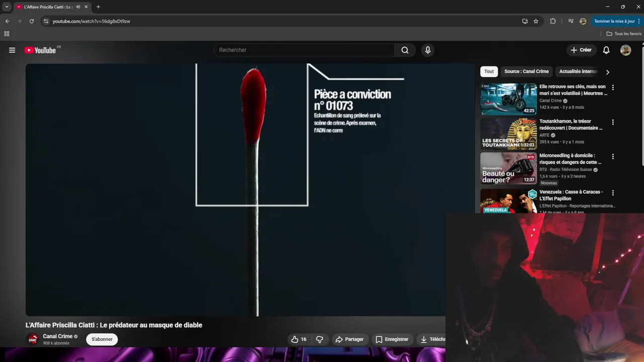Click '908 k abonnés' subscriber count
This screenshot has height=362, width=644.
coord(56,343)
